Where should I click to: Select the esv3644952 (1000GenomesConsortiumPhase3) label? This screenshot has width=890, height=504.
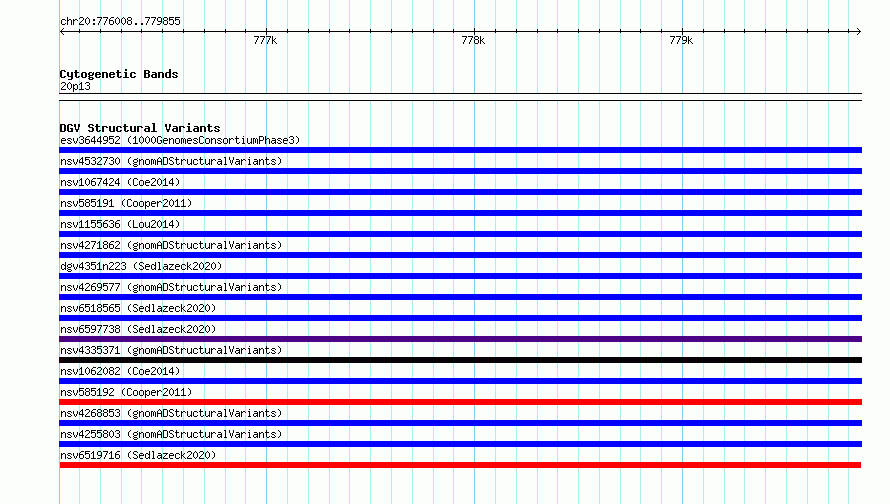click(x=180, y=140)
